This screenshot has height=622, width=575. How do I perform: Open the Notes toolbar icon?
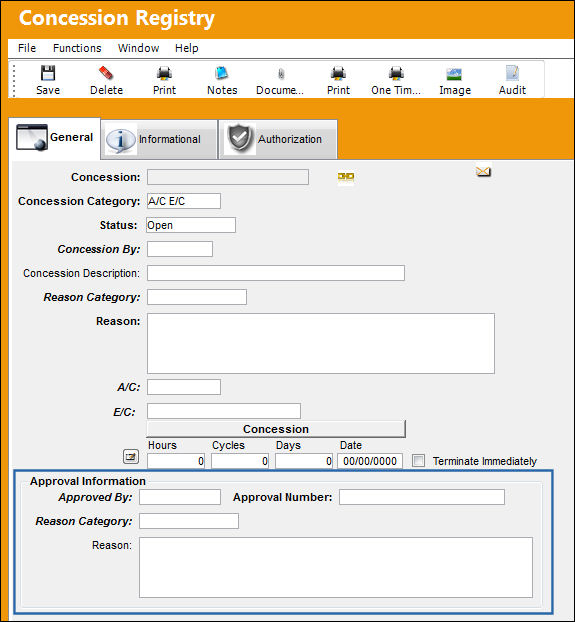(222, 73)
